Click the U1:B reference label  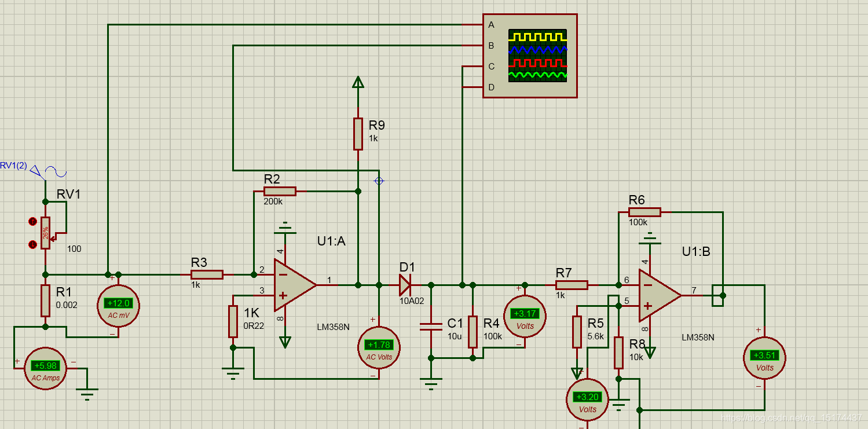tap(696, 252)
